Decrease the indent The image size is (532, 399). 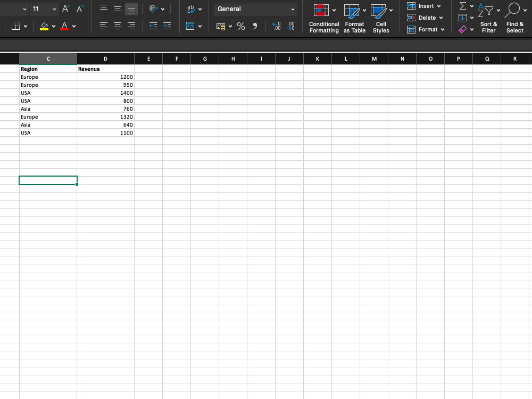pos(153,26)
